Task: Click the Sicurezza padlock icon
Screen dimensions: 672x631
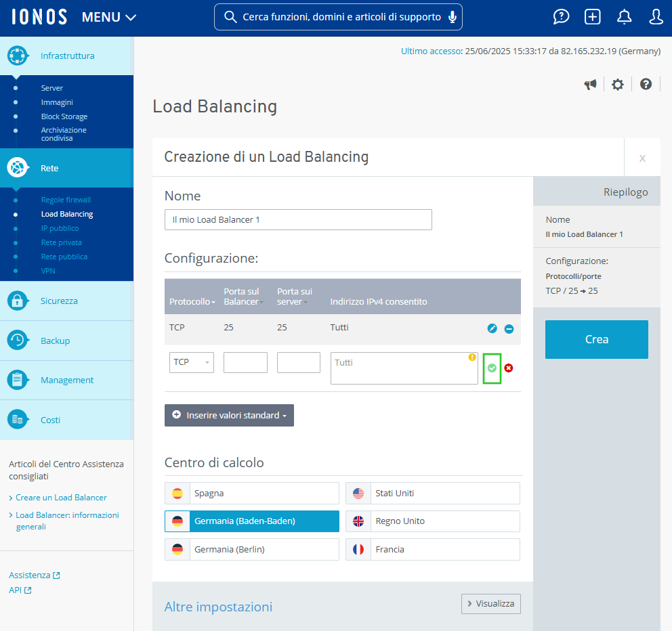Action: click(18, 301)
